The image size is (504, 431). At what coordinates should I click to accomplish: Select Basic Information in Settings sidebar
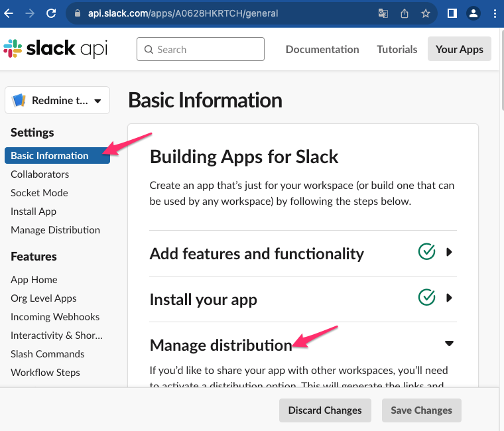(x=57, y=156)
